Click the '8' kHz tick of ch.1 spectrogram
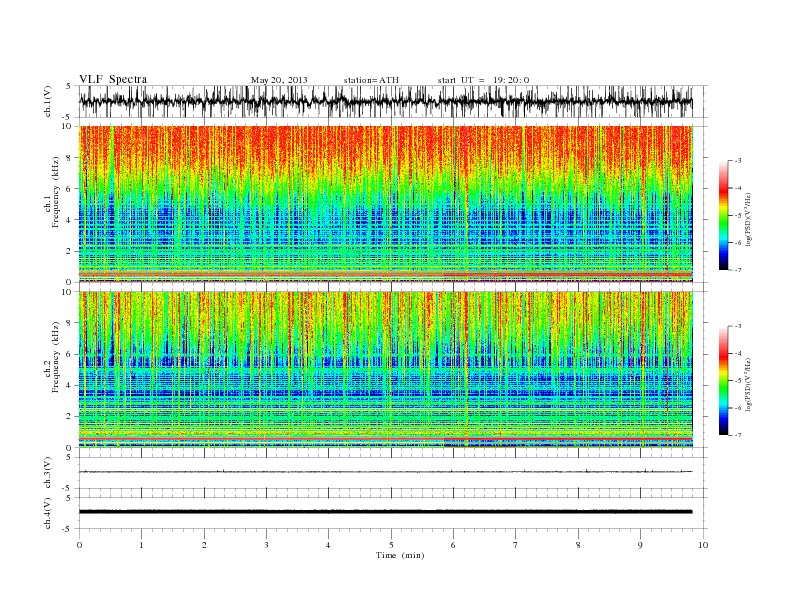 click(70, 158)
